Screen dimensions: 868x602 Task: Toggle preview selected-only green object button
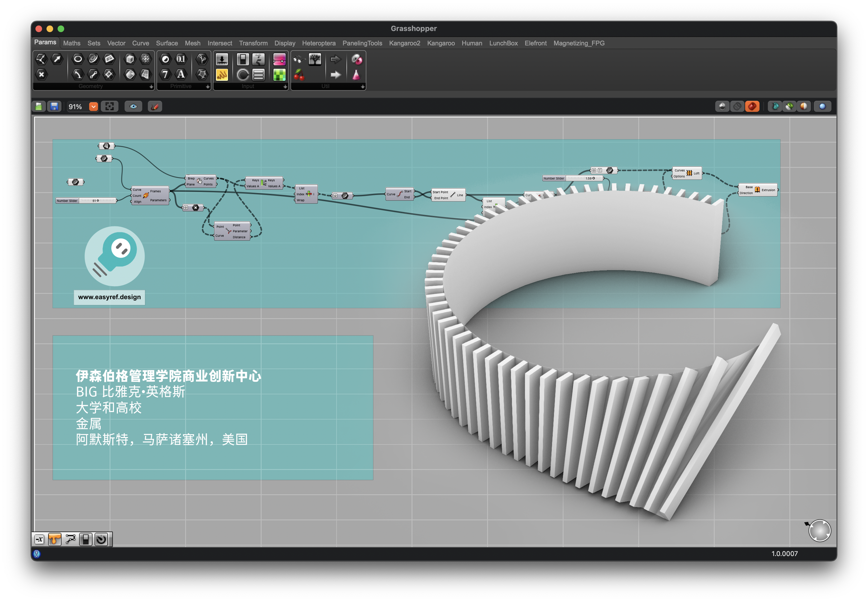789,107
